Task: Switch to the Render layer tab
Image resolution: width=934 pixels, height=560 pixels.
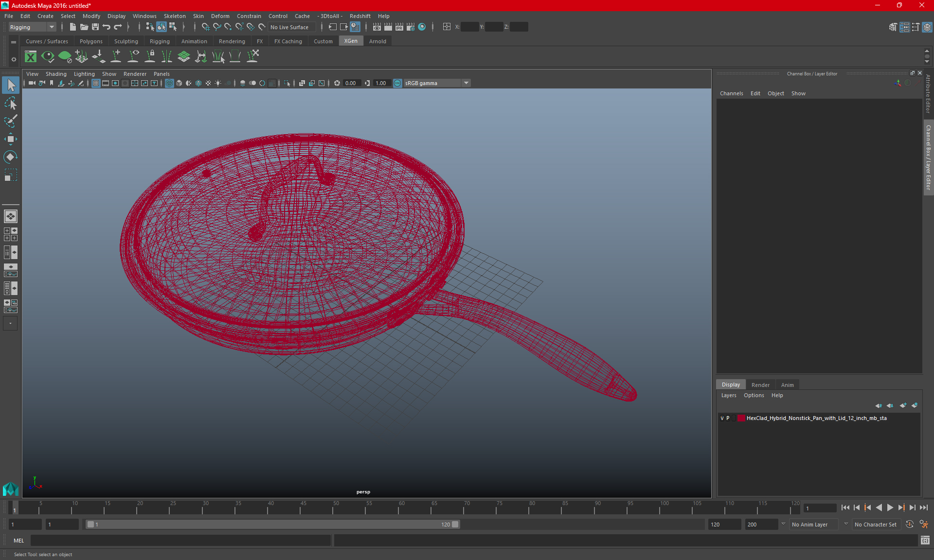Action: pos(760,385)
